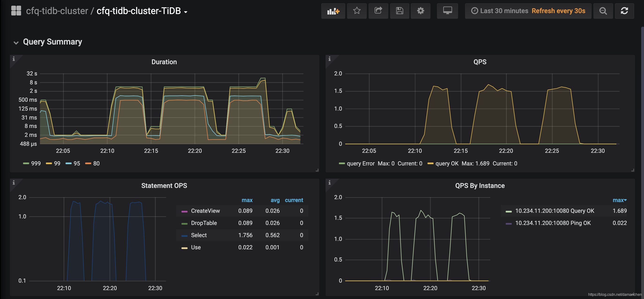Collapse the Query Summary row
This screenshot has width=644, height=299.
pyautogui.click(x=16, y=43)
